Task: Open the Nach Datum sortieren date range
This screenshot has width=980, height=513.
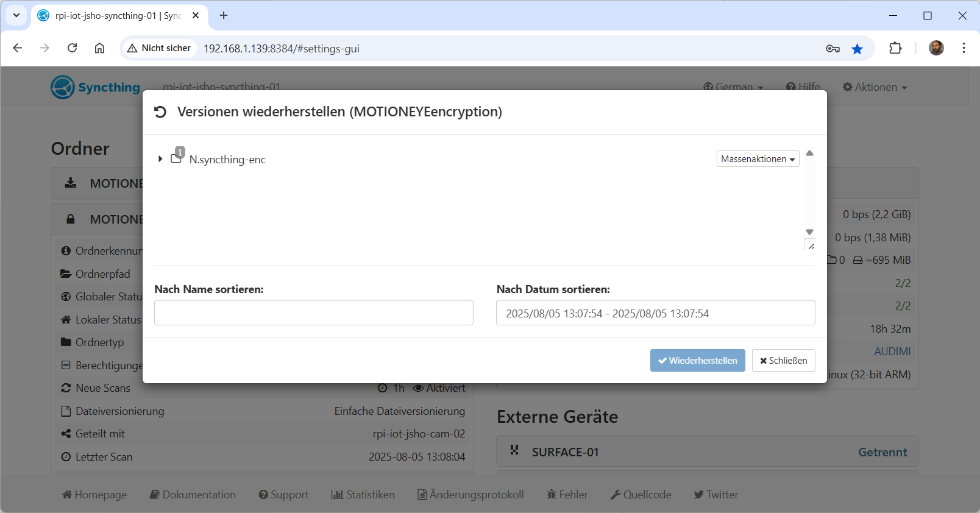Action: click(655, 313)
